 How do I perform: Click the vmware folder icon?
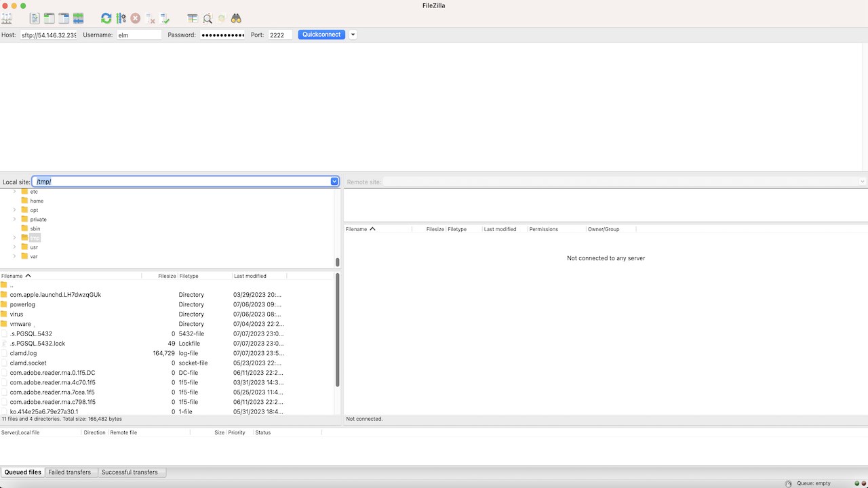pos(4,324)
